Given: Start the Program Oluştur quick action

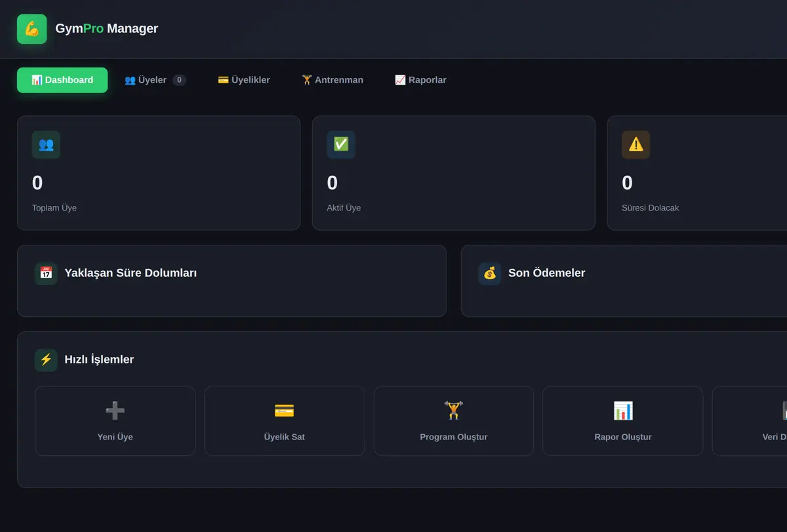Looking at the screenshot, I should point(454,420).
